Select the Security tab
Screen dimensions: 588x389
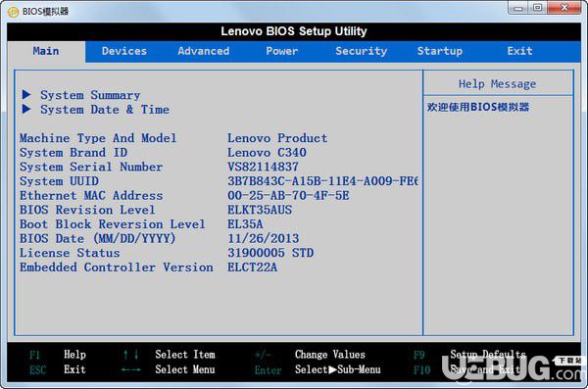[361, 51]
